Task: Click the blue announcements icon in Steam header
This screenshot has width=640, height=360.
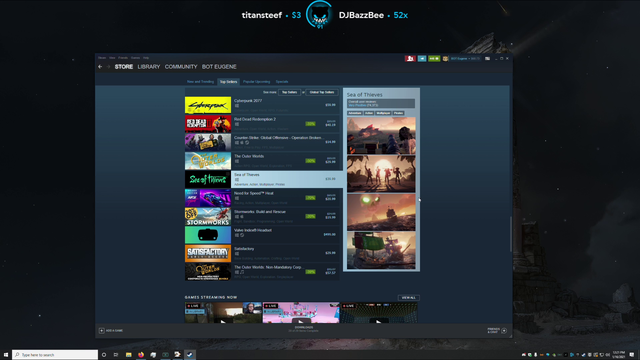Action: coord(422,59)
